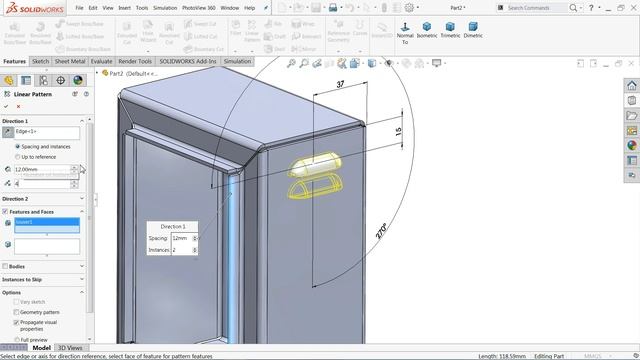Screen dimensions: 640x360
Task: Open the Tools menu
Action: (142, 8)
